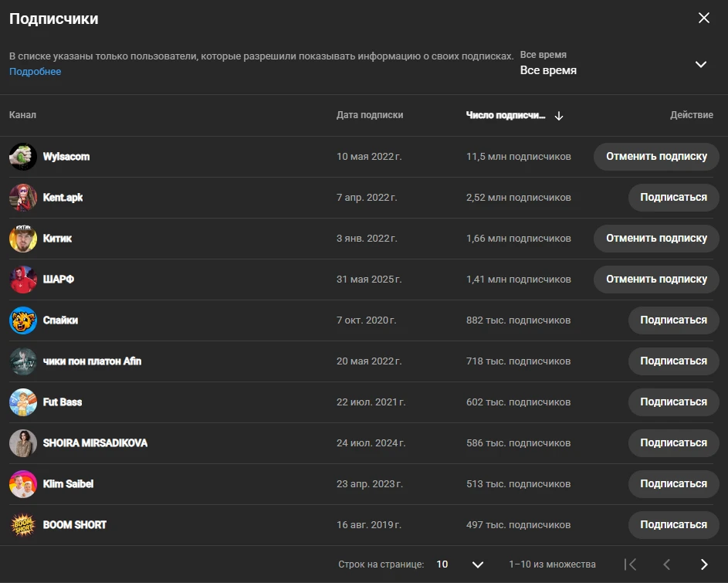
Task: Unsubscribe from Wylsacom
Action: click(656, 157)
